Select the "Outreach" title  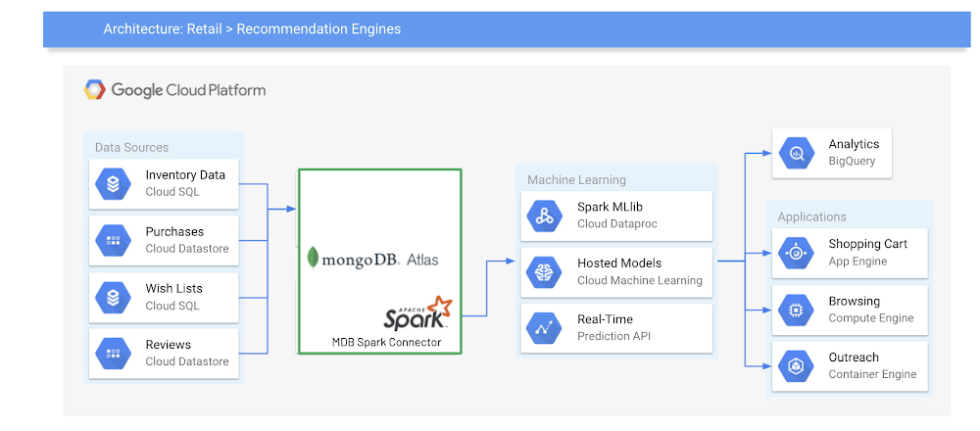pyautogui.click(x=854, y=358)
